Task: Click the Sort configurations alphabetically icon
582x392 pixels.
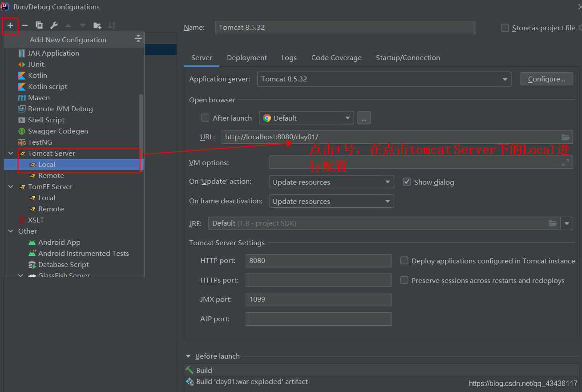Action: click(x=112, y=25)
